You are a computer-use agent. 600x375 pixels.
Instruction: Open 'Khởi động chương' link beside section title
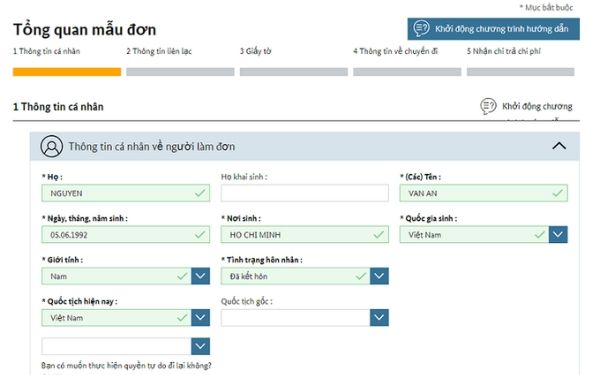tap(537, 106)
